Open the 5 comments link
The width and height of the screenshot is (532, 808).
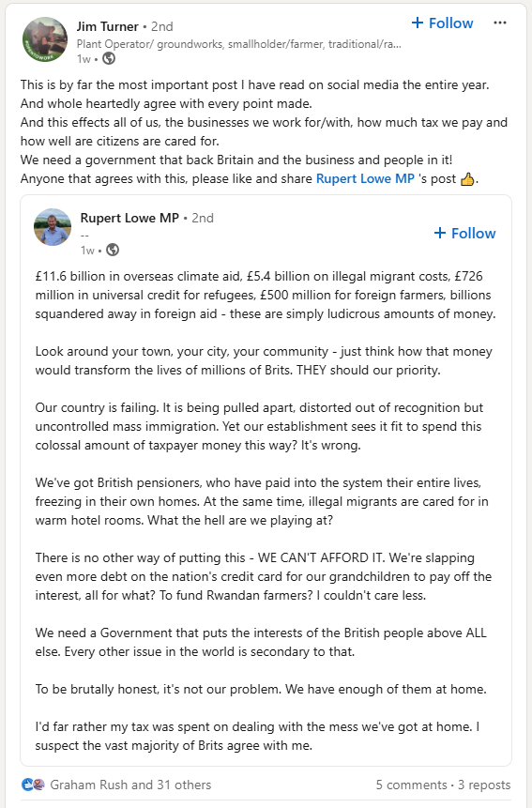tap(412, 785)
